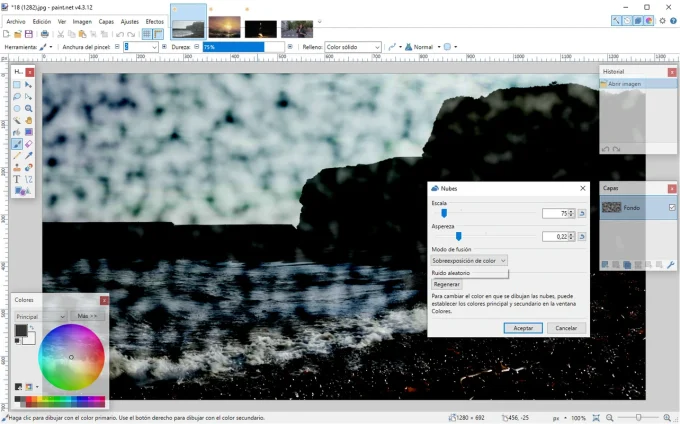The image size is (680, 424).
Task: Reset Escala value to default
Action: [582, 213]
